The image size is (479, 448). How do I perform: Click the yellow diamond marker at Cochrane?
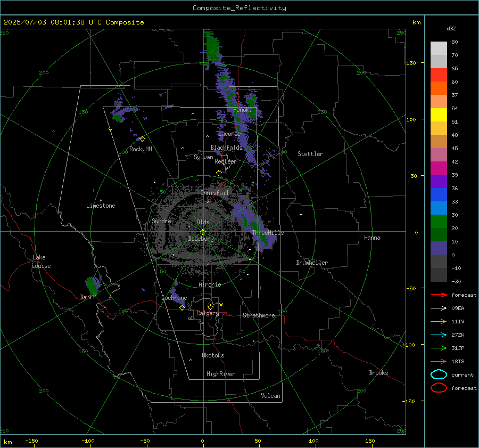[182, 307]
